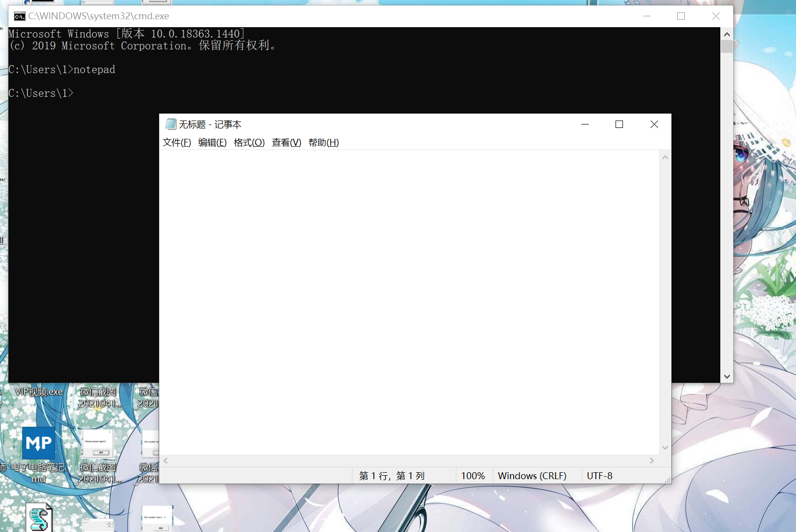This screenshot has height=532, width=796.
Task: Click the Windows (CRLF) line-ending indicator
Action: pyautogui.click(x=532, y=476)
